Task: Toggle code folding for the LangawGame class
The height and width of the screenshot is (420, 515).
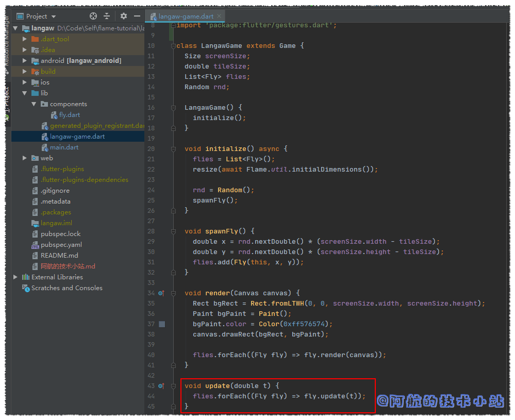Action: 173,46
